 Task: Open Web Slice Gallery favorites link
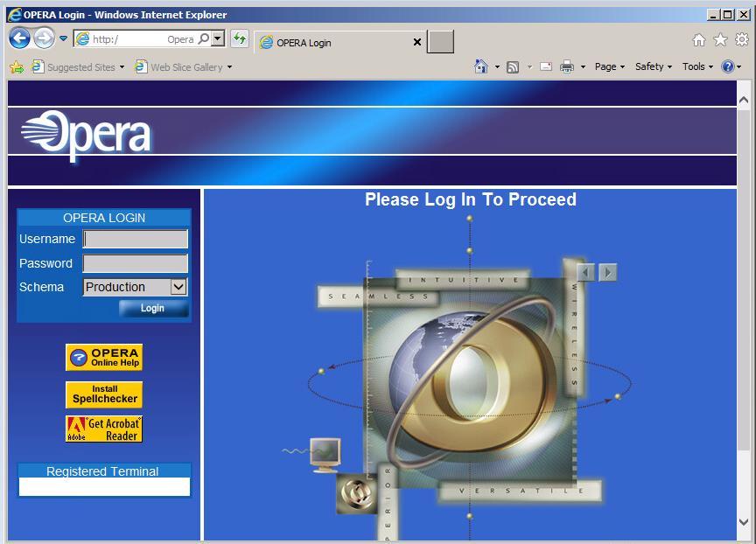click(178, 67)
